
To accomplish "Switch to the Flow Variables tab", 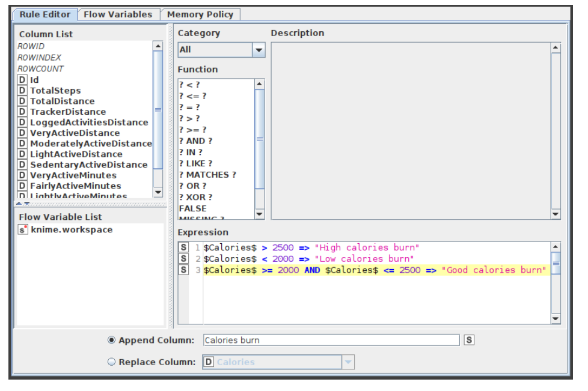I will tap(118, 14).
